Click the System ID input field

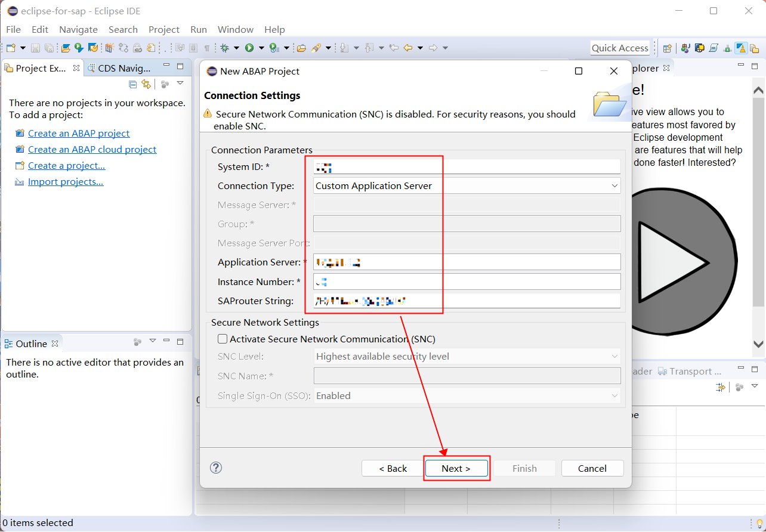467,166
